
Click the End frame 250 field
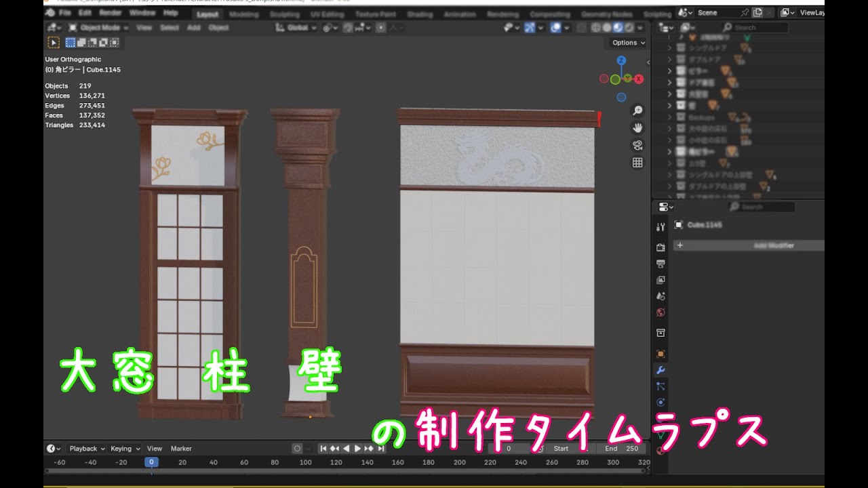click(x=622, y=449)
